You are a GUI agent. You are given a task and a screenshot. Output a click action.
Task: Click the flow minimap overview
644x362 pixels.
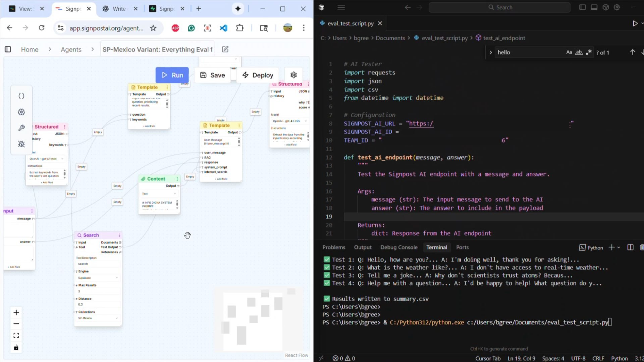259,319
